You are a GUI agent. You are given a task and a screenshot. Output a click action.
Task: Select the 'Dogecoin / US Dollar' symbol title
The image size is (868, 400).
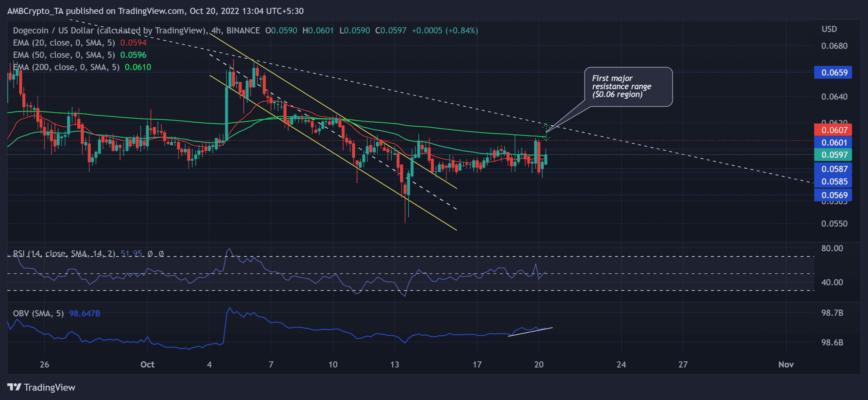pyautogui.click(x=53, y=30)
